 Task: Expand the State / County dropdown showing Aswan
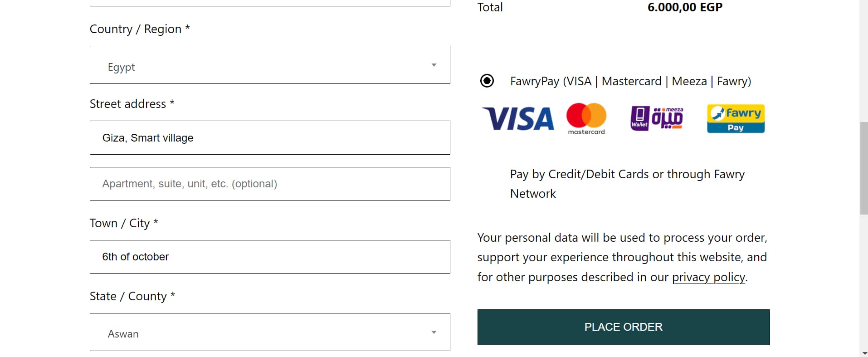click(270, 332)
